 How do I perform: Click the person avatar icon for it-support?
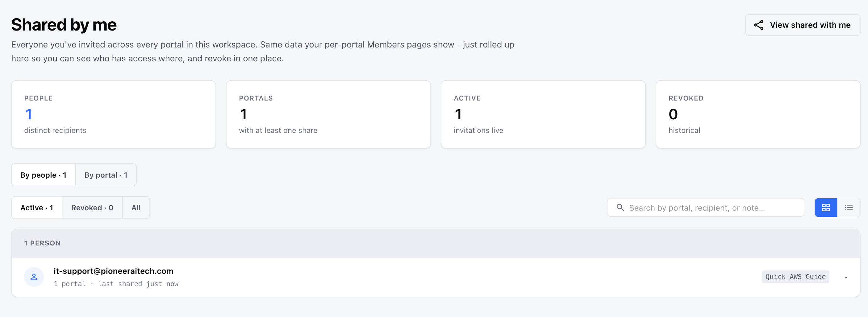pos(34,277)
